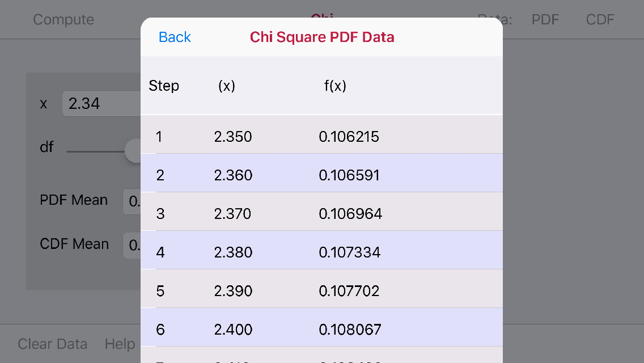Image resolution: width=644 pixels, height=363 pixels.
Task: Tap the (x) column header
Action: click(226, 86)
